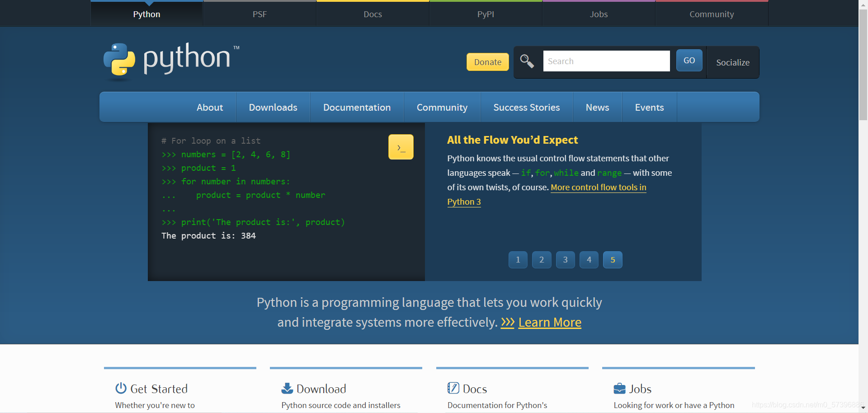Click the Docs notepad icon
The height and width of the screenshot is (413, 868).
pos(453,388)
